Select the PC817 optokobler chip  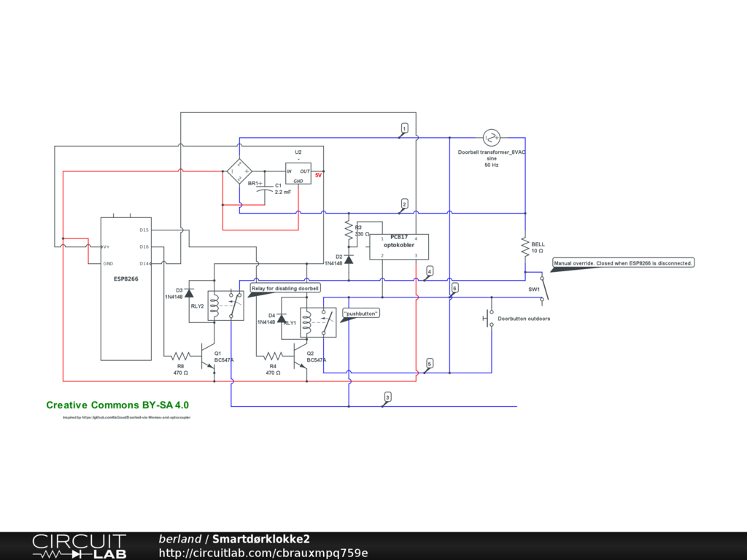pos(398,246)
